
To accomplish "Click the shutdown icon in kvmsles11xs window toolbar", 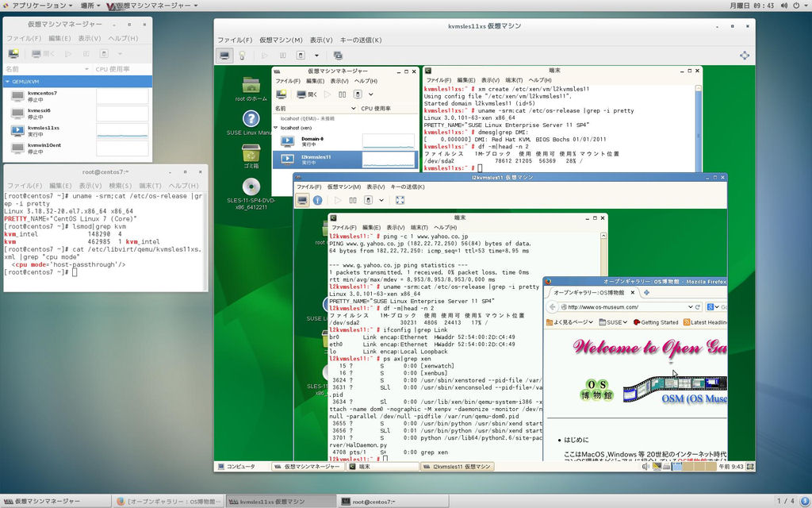I will (x=301, y=56).
